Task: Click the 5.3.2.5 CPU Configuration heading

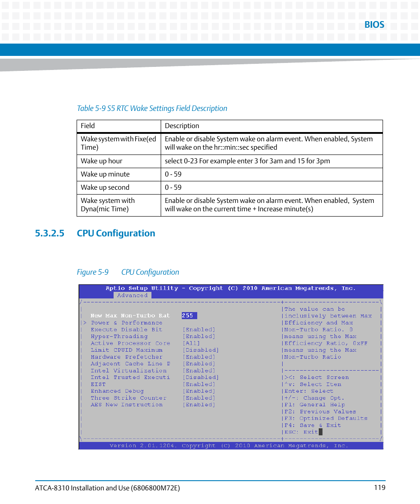Action: [95, 233]
